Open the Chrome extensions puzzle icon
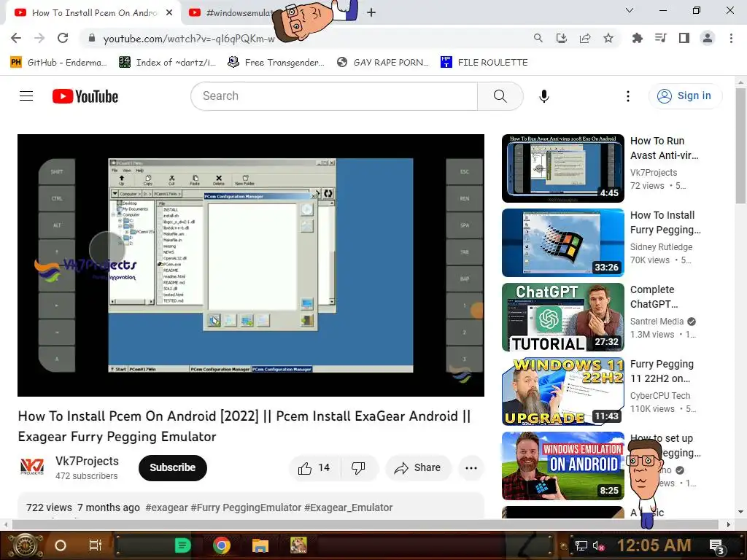Screen dimensions: 747x560 coord(637,38)
